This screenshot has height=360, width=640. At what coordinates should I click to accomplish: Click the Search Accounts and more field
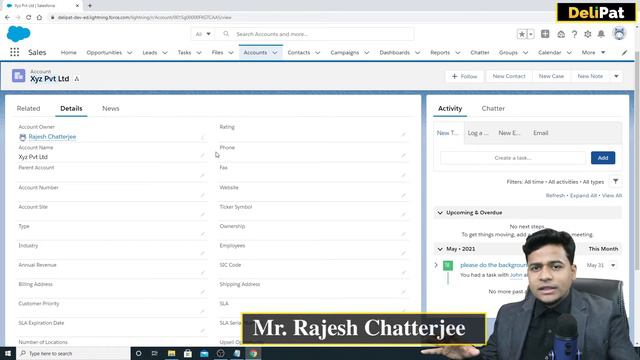(315, 34)
